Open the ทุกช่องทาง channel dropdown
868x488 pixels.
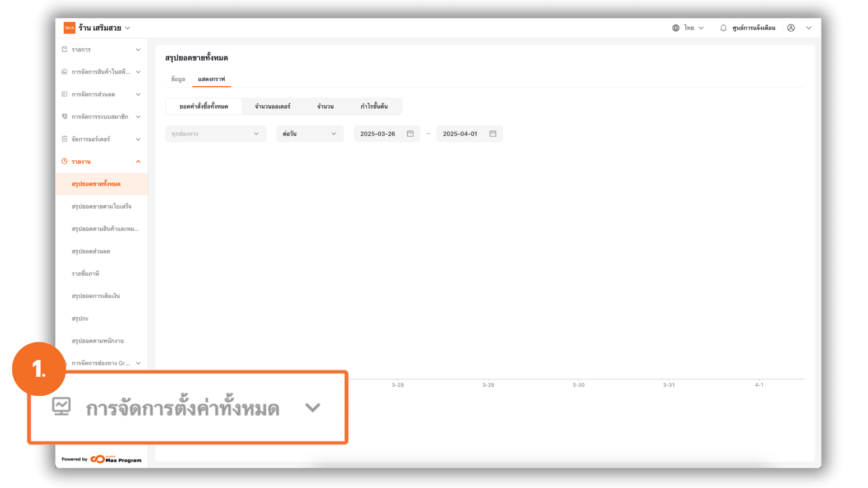coord(215,134)
